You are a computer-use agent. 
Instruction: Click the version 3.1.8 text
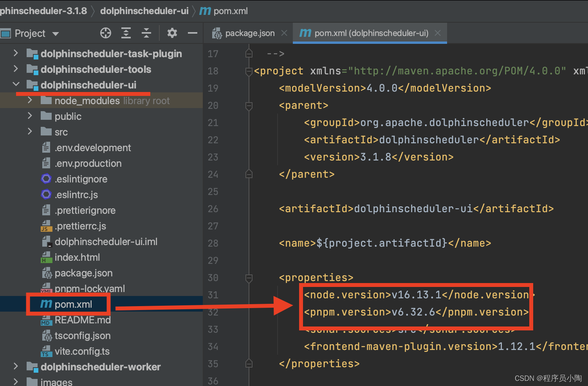(x=376, y=157)
